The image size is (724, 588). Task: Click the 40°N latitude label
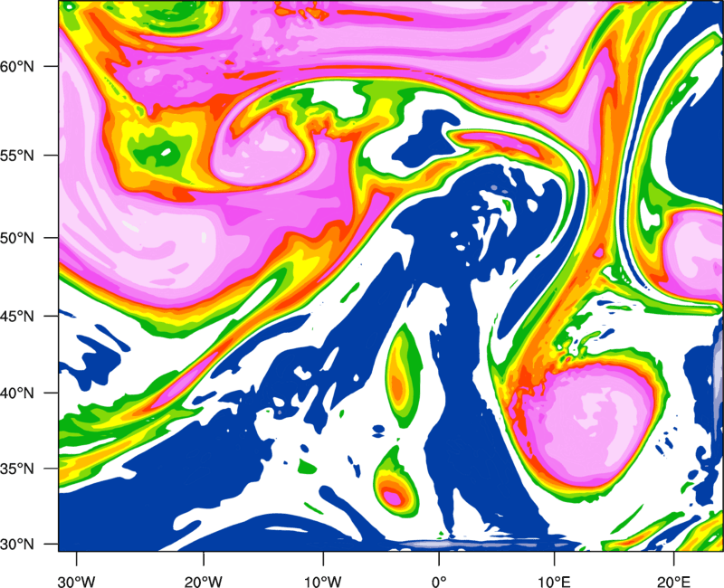tap(17, 394)
